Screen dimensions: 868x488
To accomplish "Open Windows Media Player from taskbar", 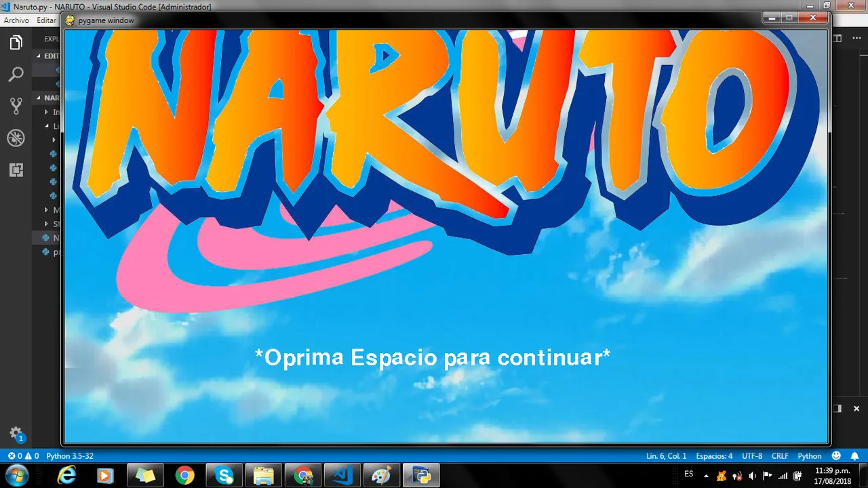I will (105, 476).
